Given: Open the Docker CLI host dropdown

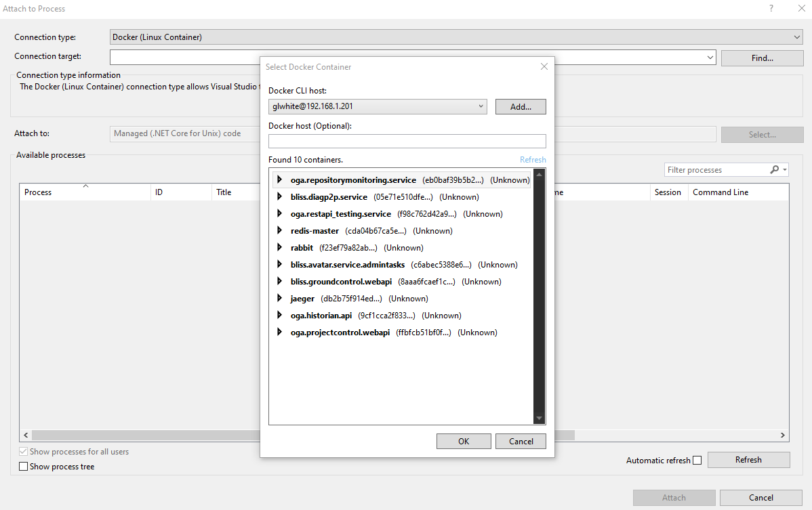Looking at the screenshot, I should (378, 106).
